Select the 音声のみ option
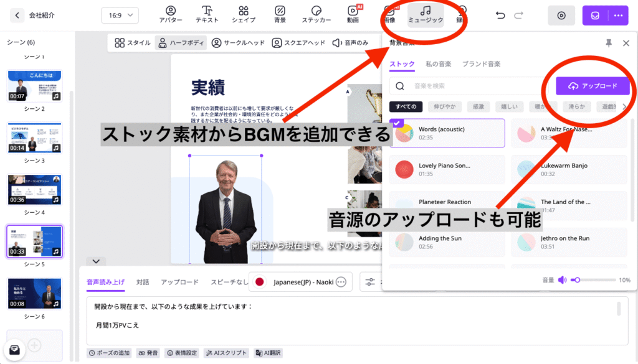Viewport: 638px width, 364px height. [350, 43]
